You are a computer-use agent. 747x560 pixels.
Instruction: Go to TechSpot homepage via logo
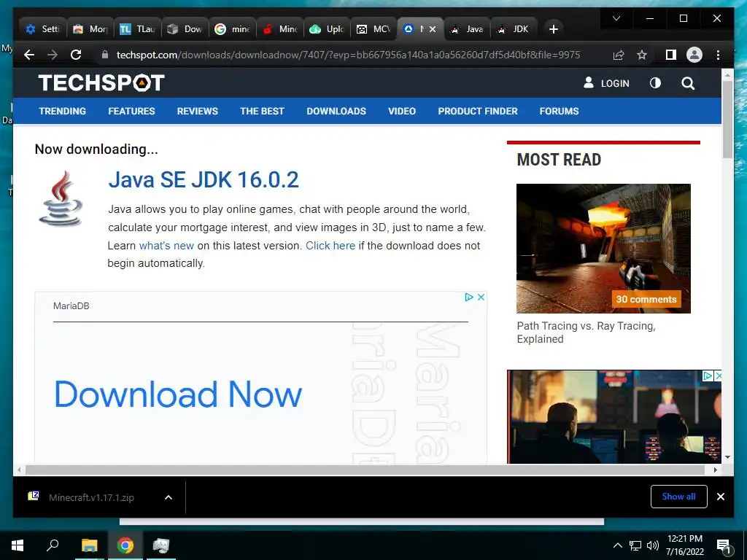click(101, 83)
